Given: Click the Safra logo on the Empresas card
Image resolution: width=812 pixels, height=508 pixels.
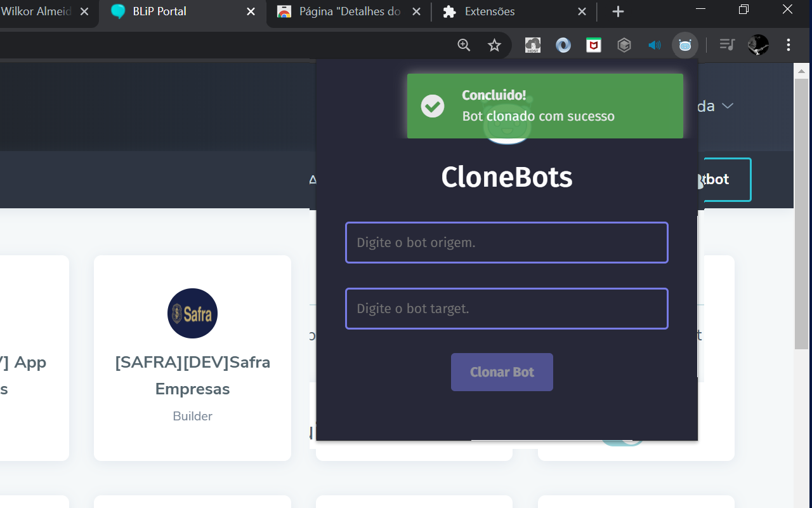Looking at the screenshot, I should coord(192,313).
